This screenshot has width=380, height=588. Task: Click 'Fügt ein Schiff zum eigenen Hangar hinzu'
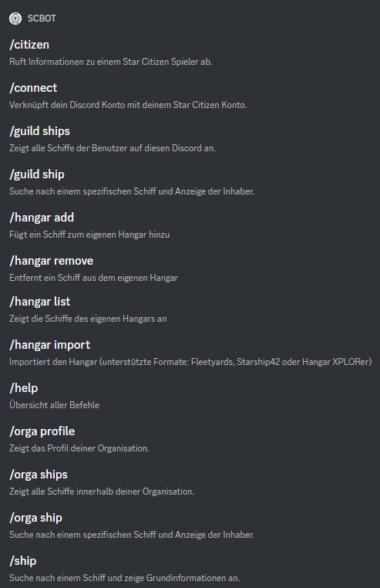(x=89, y=235)
